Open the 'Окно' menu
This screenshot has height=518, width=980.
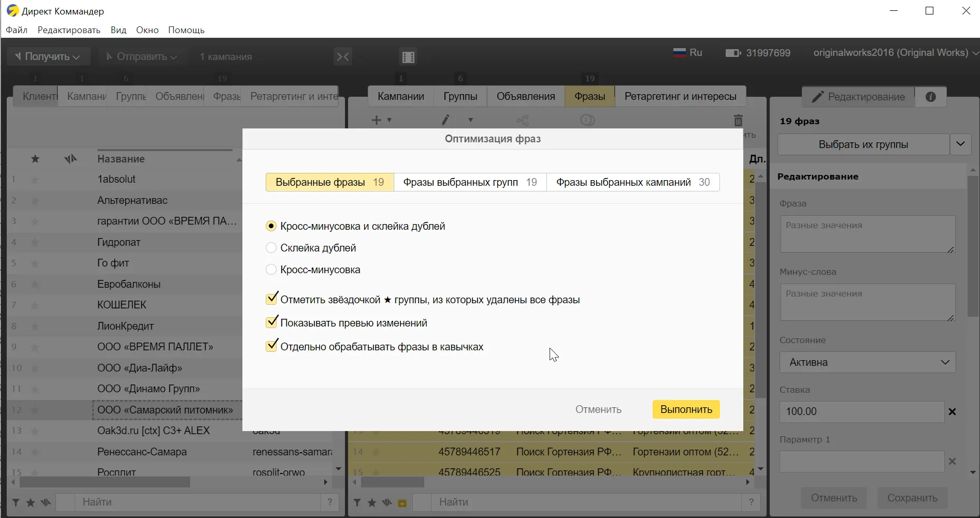(x=148, y=30)
